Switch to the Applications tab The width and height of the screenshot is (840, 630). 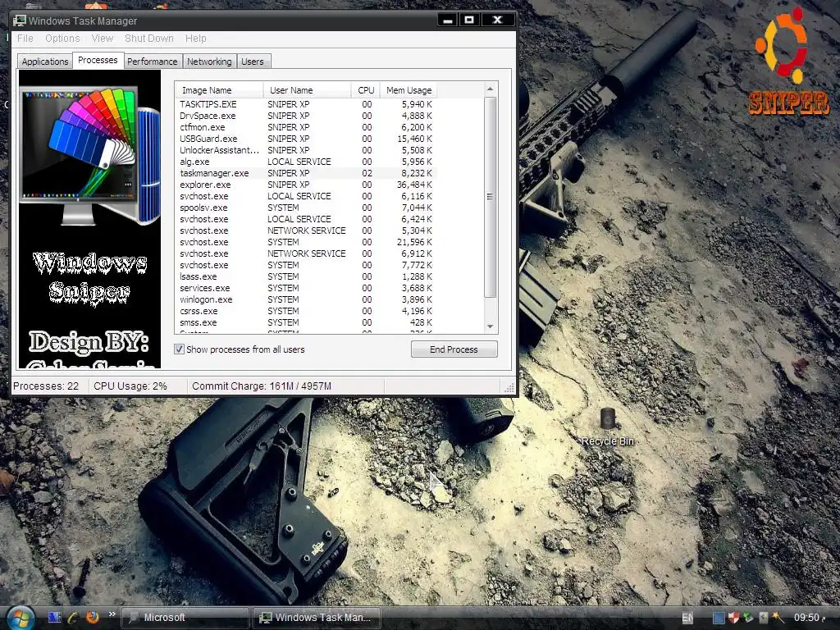[x=45, y=62]
